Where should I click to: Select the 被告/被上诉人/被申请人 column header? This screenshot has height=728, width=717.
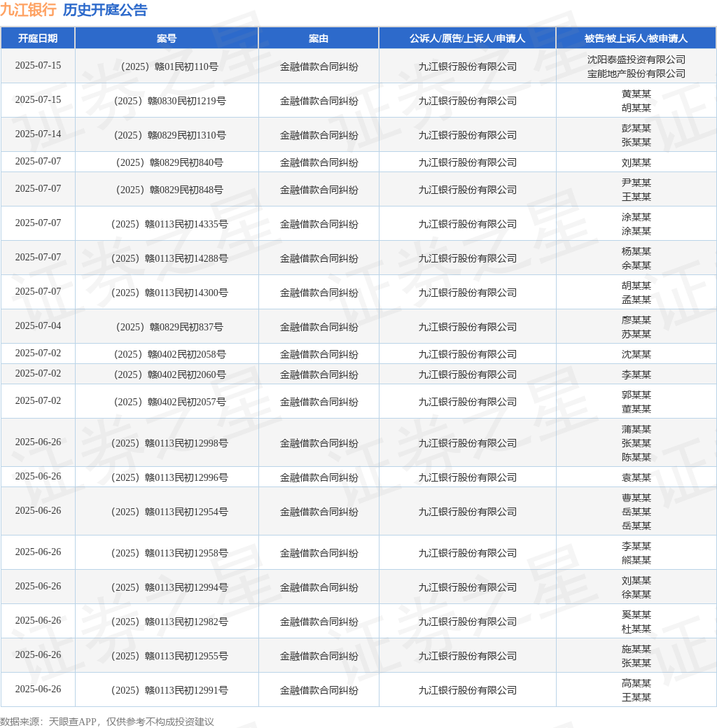[636, 38]
